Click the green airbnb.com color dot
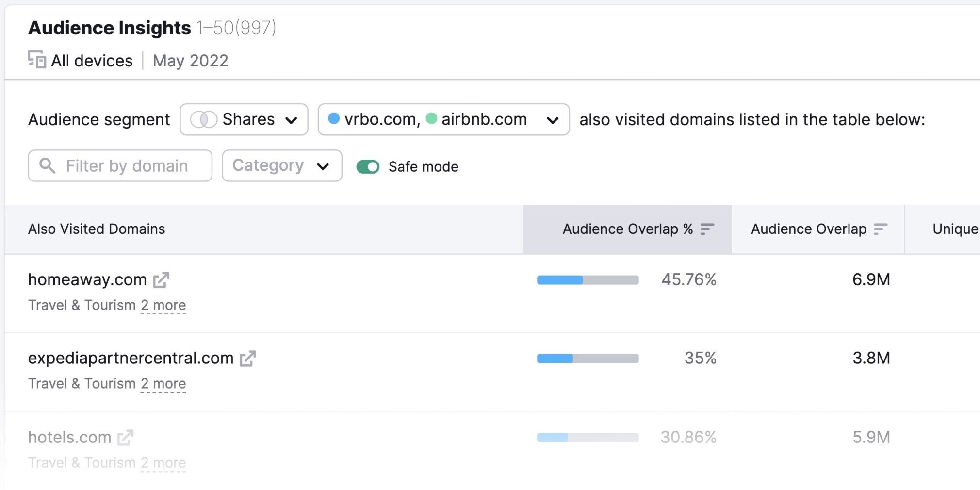 [431, 118]
